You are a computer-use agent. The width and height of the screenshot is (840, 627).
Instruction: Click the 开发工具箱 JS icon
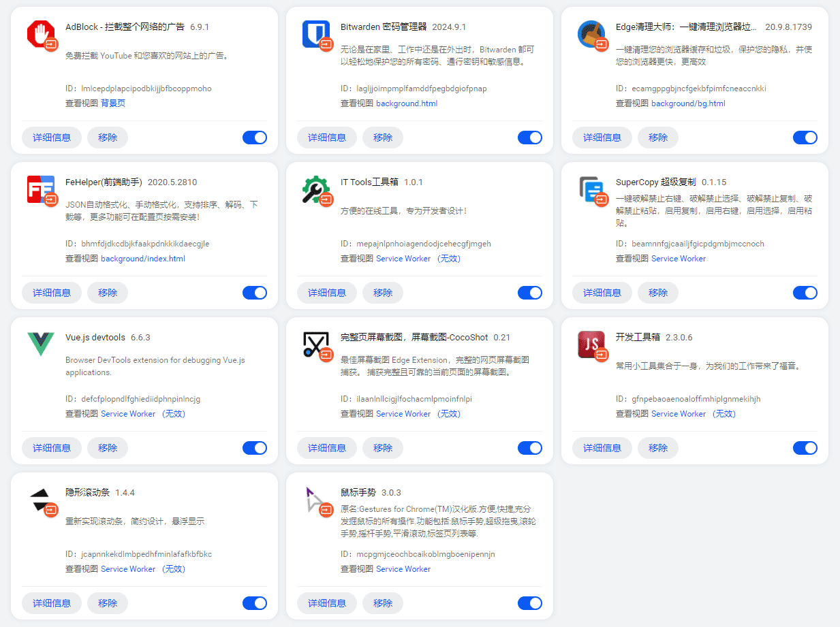click(x=591, y=344)
